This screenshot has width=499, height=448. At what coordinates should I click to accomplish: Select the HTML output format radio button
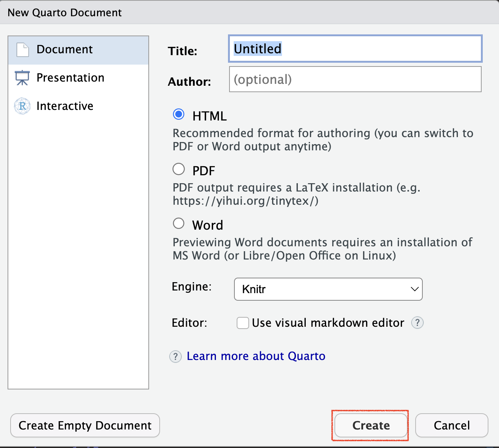coord(179,114)
